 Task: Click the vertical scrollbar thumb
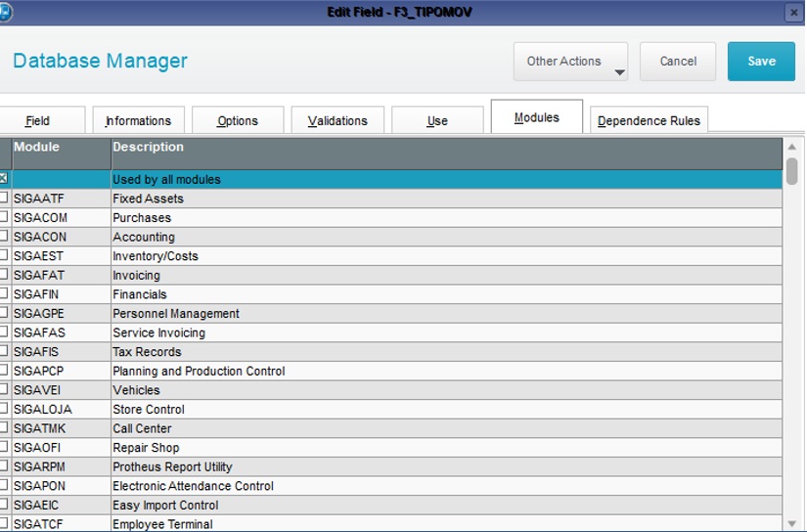(x=792, y=171)
